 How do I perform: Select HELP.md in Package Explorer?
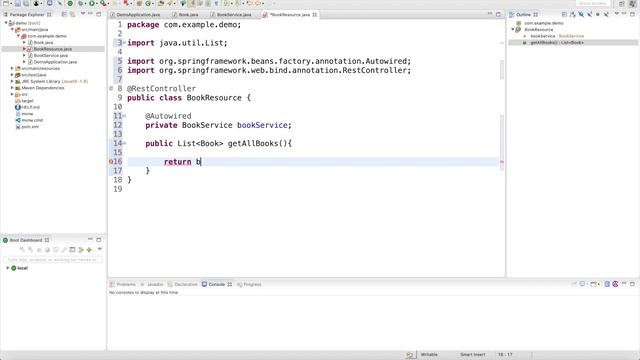click(x=31, y=107)
